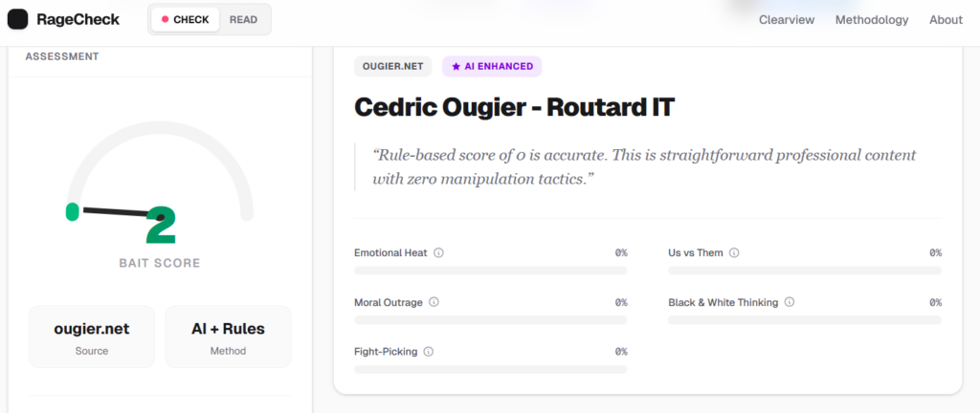The image size is (980, 413).
Task: Switch to CHECK mode
Action: [185, 19]
